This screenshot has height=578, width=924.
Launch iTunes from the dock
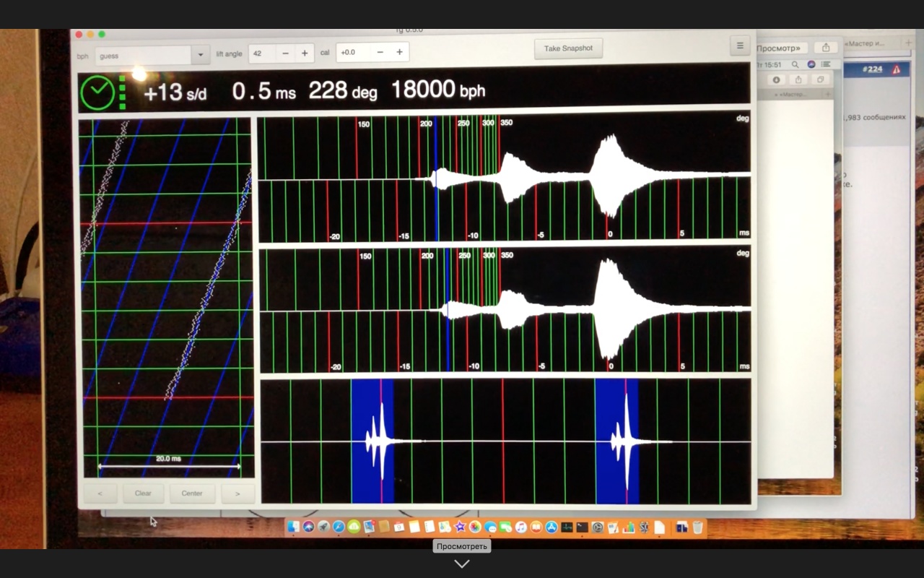pos(521,527)
